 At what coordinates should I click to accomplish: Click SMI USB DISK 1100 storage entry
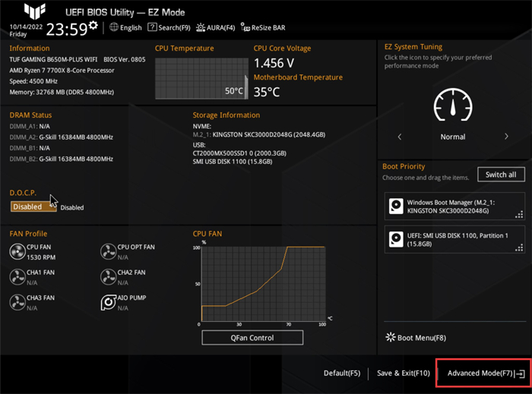point(233,162)
